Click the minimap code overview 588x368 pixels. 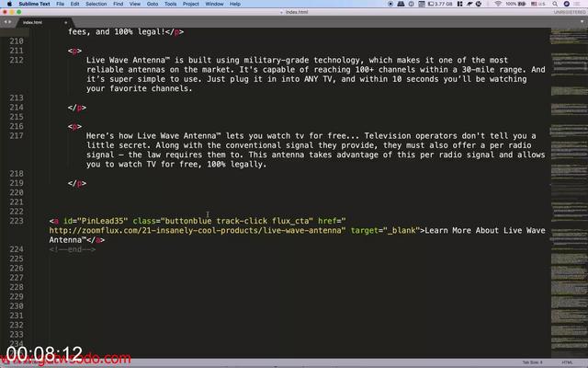[569, 191]
